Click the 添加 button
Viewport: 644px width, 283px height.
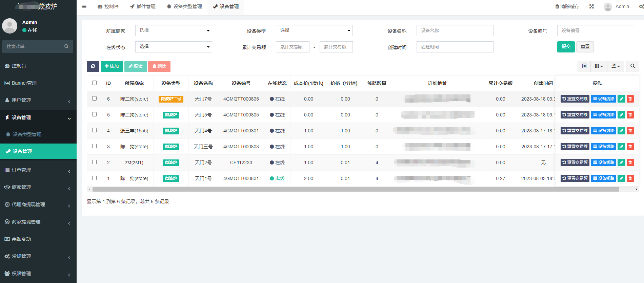coord(112,66)
